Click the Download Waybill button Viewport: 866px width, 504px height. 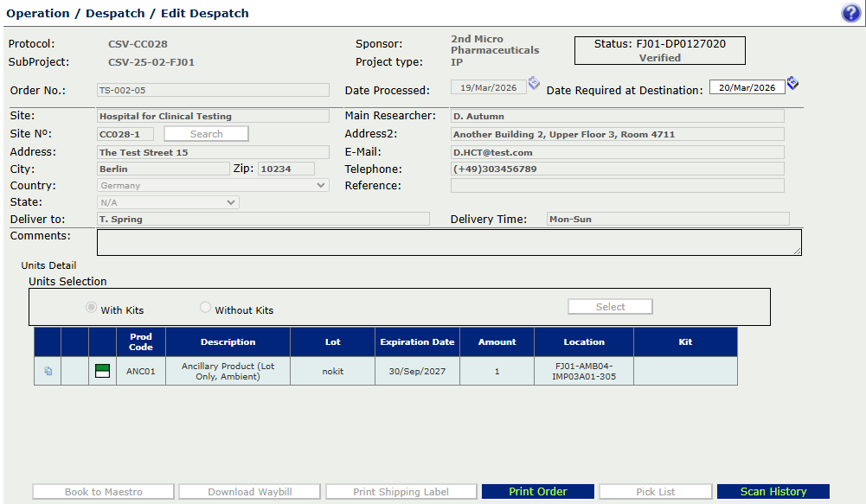point(249,492)
